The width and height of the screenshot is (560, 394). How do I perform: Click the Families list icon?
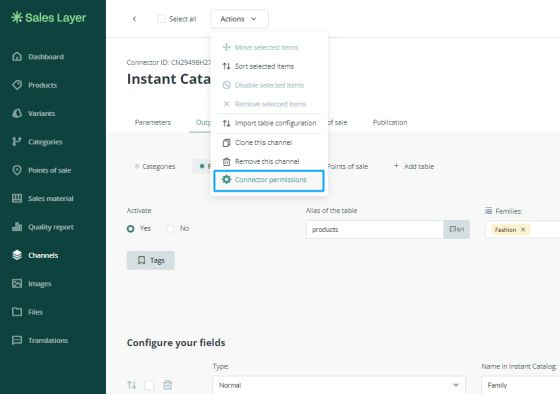click(x=488, y=211)
